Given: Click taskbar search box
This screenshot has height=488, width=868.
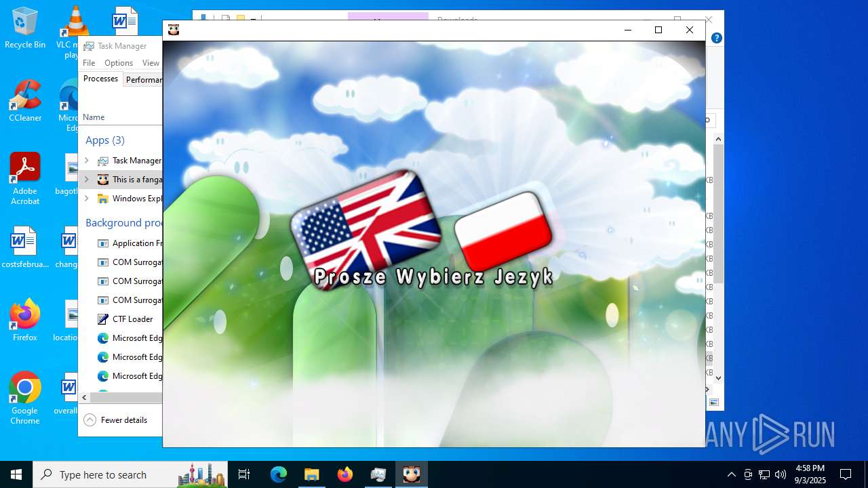Looking at the screenshot, I should pos(130,474).
